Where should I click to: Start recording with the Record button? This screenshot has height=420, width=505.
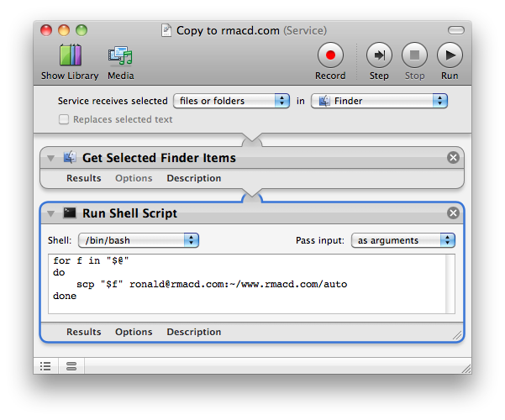click(329, 57)
